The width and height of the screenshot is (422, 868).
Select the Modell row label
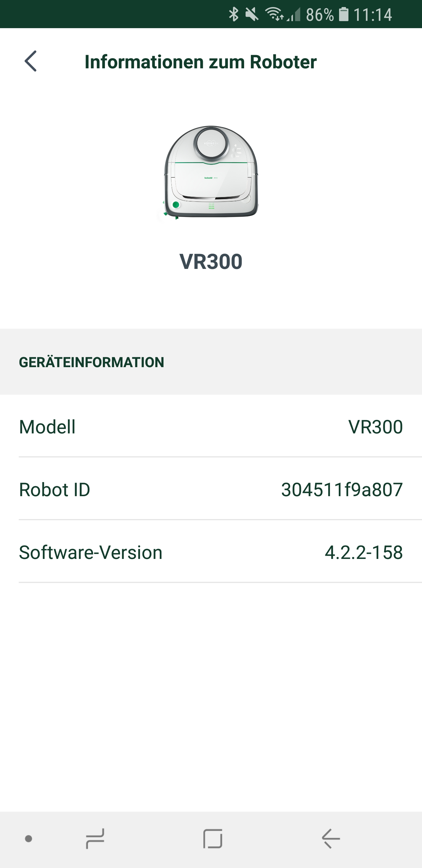[47, 427]
